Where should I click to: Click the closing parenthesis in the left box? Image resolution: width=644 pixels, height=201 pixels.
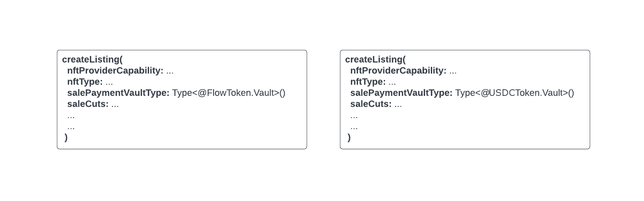(x=66, y=138)
